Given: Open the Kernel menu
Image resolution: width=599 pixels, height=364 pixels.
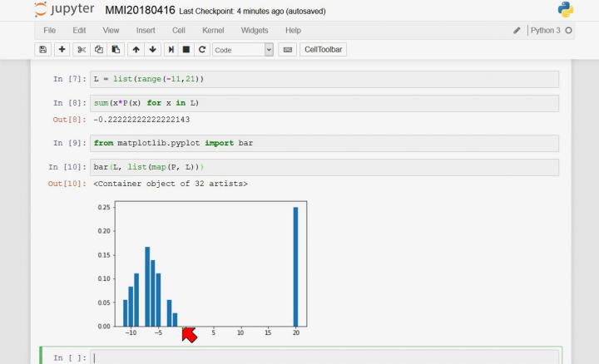Looking at the screenshot, I should pos(213,31).
